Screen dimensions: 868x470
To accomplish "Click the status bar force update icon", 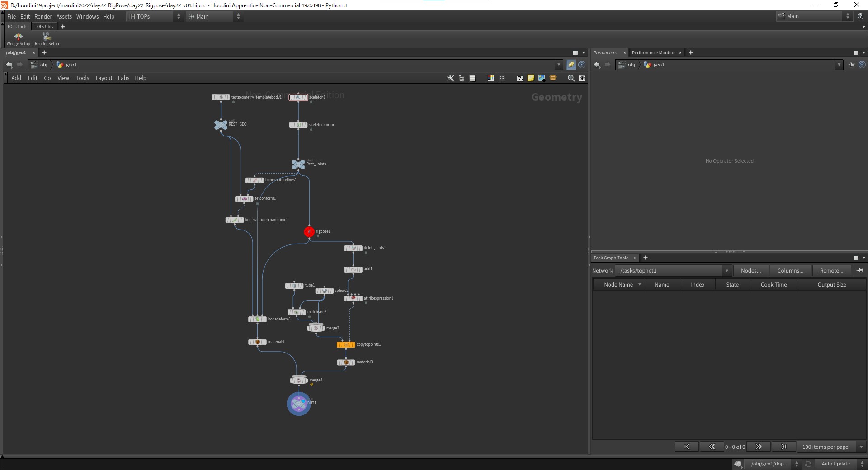I will [x=808, y=464].
